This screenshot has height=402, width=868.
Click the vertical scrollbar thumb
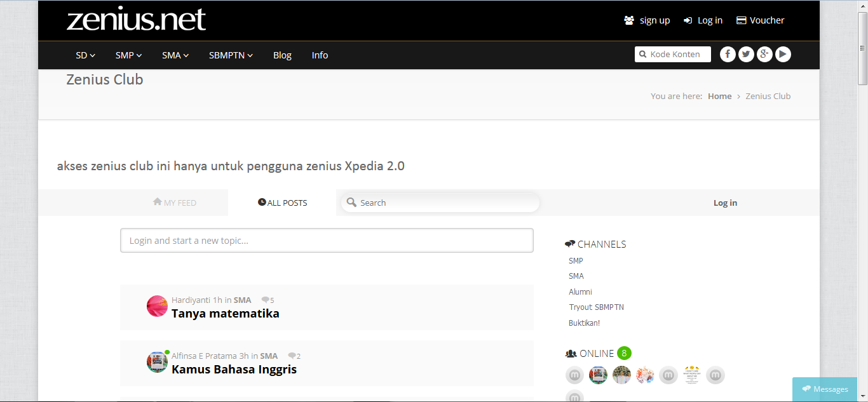click(862, 47)
